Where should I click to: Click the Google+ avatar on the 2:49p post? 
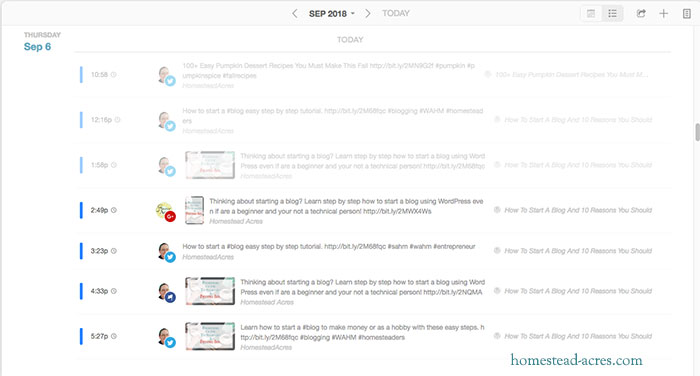point(166,211)
